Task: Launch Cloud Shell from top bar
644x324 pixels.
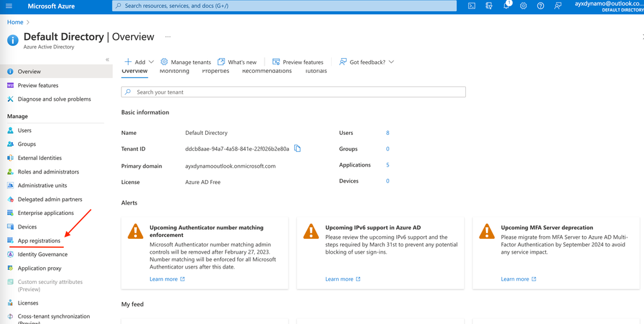Action: coord(472,6)
